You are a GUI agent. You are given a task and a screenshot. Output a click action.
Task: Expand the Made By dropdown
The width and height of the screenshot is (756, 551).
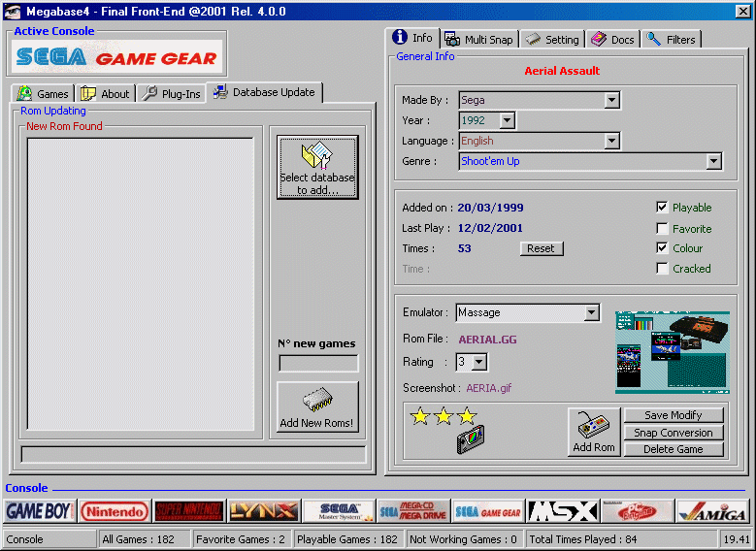coord(611,100)
